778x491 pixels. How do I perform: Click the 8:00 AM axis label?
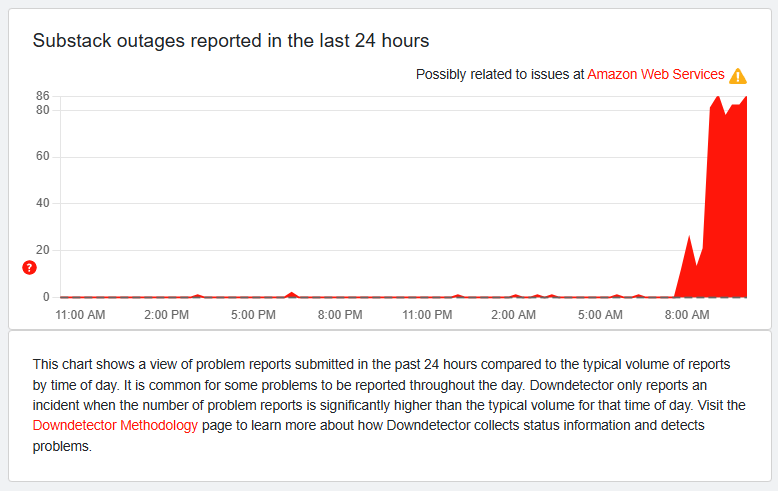(687, 315)
